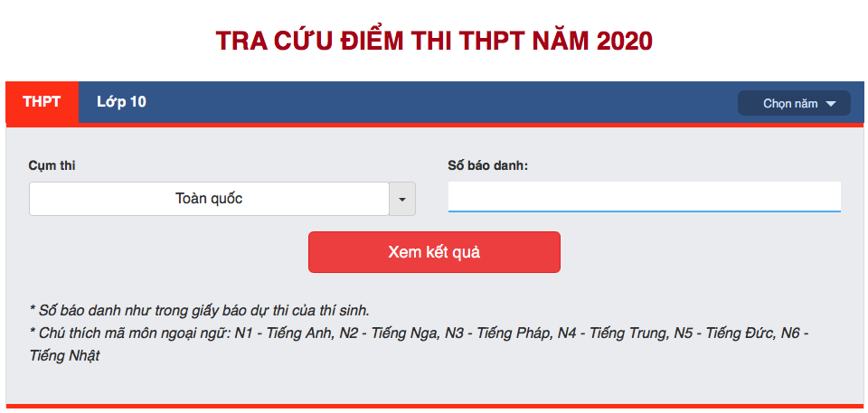This screenshot has height=413, width=868.
Task: Click the N4 - Tiếng Trung text
Action: pos(614,333)
